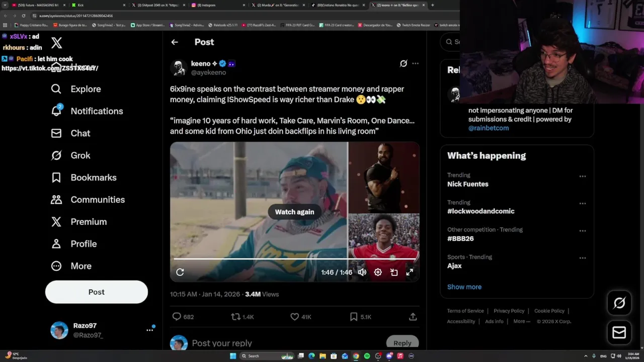Open Notifications with bell icon
644x362 pixels.
[x=87, y=111]
